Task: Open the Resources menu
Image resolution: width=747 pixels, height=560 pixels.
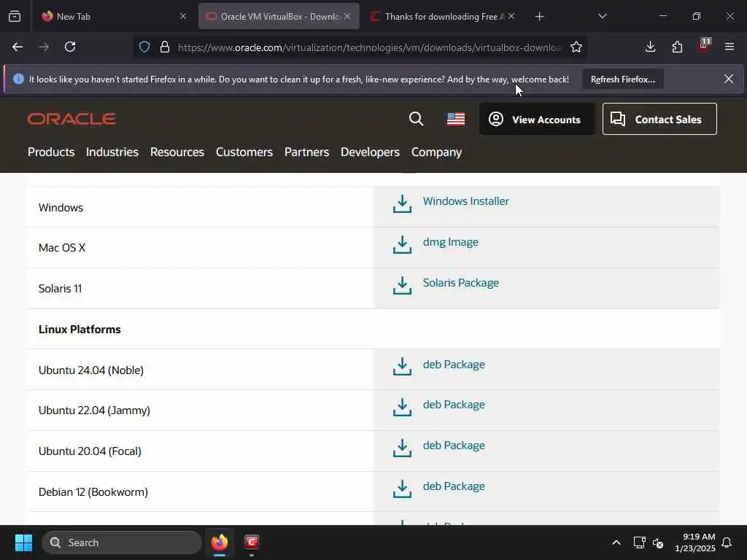Action: (177, 152)
